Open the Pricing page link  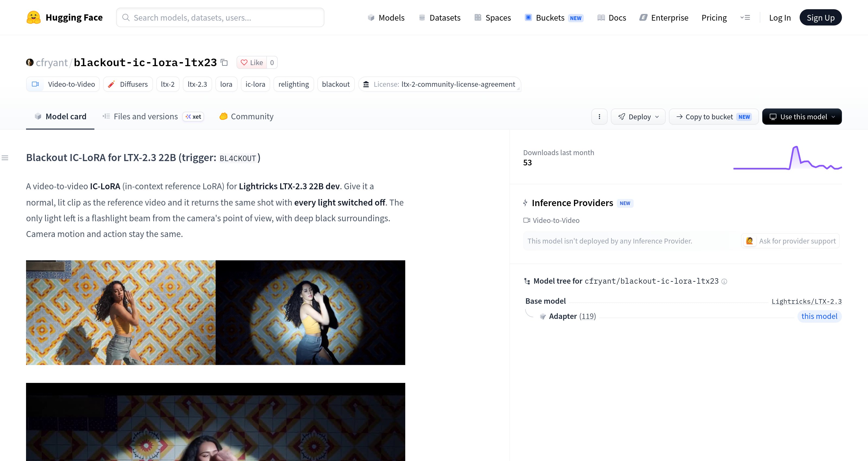pyautogui.click(x=714, y=18)
